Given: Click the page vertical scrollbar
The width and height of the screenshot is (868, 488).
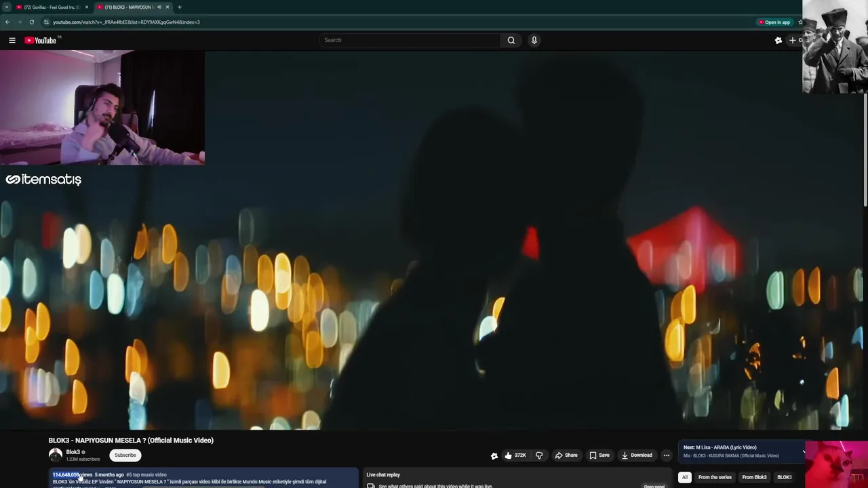Looking at the screenshot, I should pyautogui.click(x=865, y=150).
